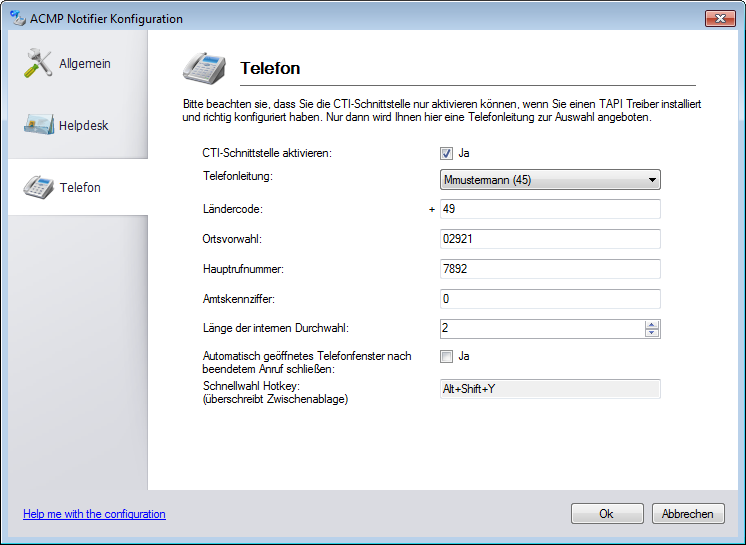The height and width of the screenshot is (545, 746).
Task: Click the Hauptrufnummer text field
Action: click(x=550, y=269)
